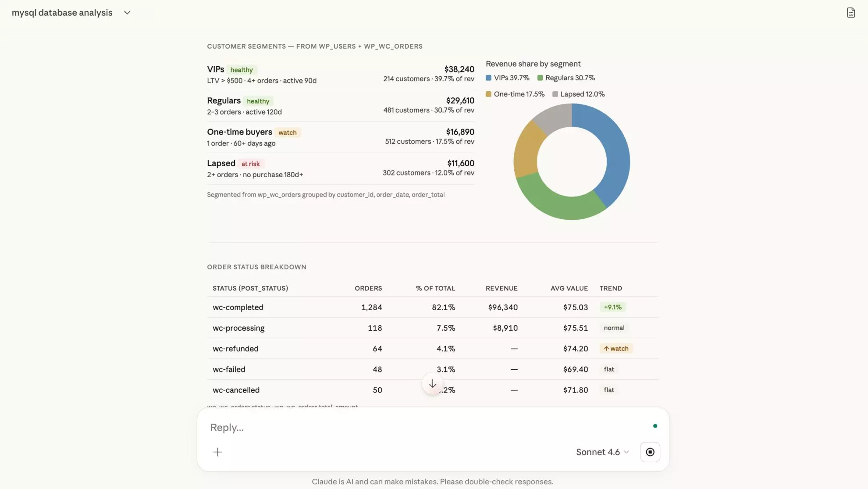Click the $11,600 Lapsed revenue value
Screen dimensions: 868x489
(460, 164)
